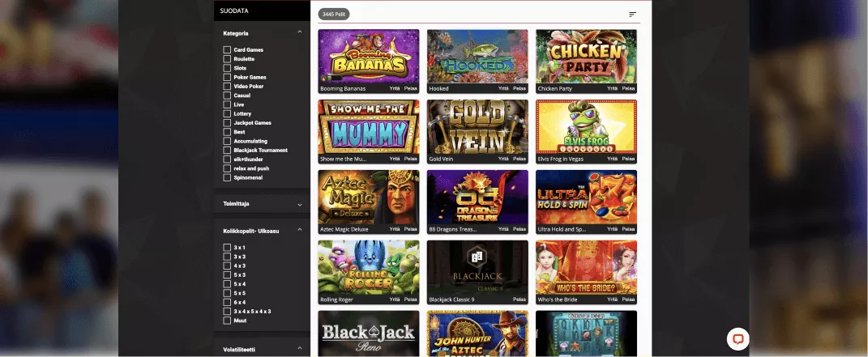Open the live chat bubble icon

point(738,339)
